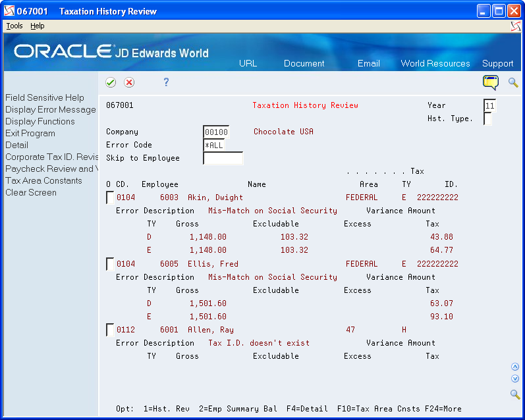Open the Help menu
This screenshot has height=420, width=525.
[x=37, y=26]
